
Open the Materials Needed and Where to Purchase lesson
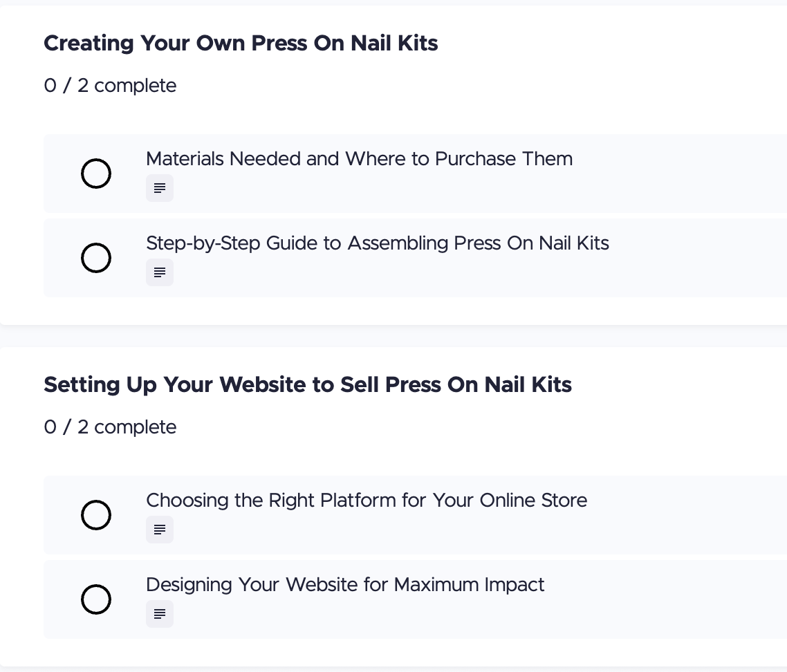pyautogui.click(x=359, y=159)
